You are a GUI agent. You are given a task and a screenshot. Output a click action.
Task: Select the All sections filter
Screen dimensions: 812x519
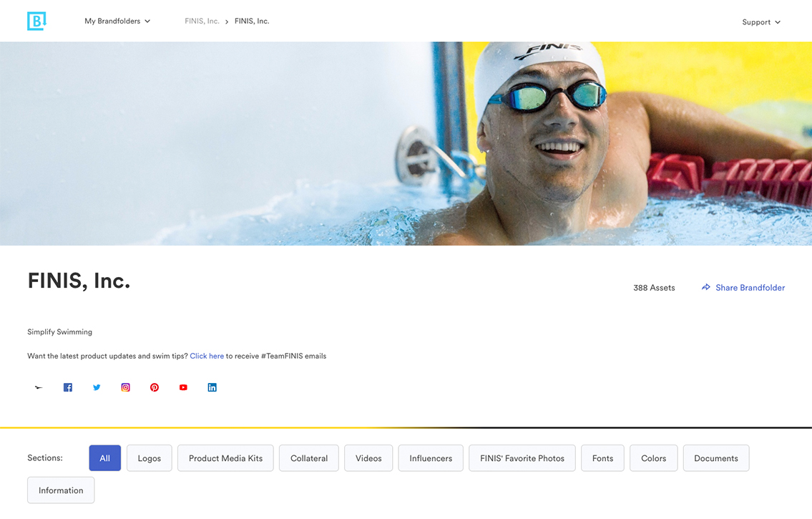coord(105,458)
